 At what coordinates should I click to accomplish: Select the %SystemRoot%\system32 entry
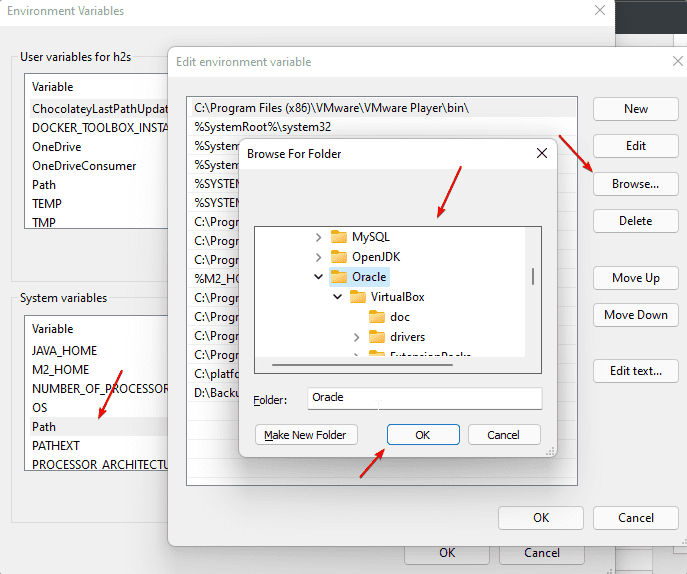coord(383,127)
